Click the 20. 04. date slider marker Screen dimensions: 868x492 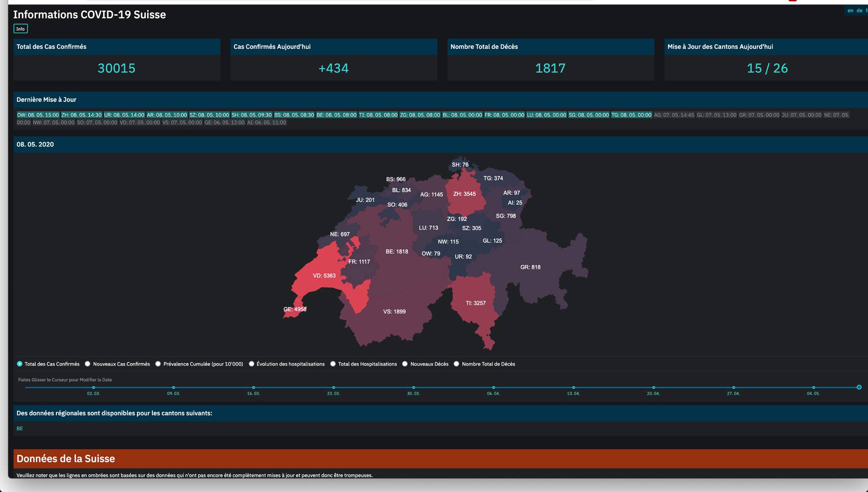pos(654,387)
